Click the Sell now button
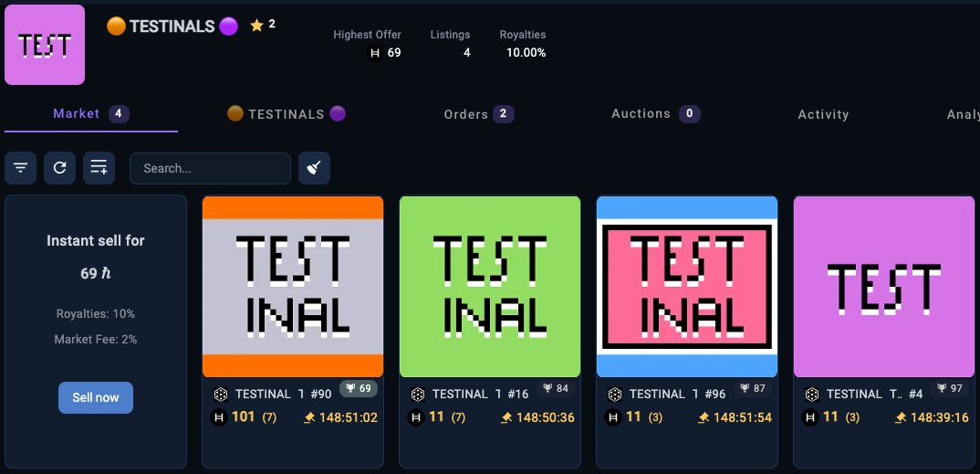The height and width of the screenshot is (474, 980). coord(96,397)
